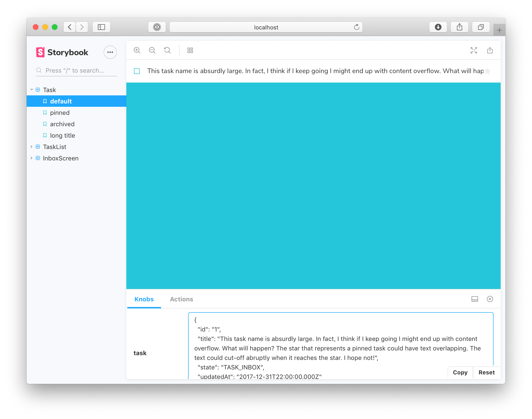The height and width of the screenshot is (419, 532).
Task: Click the panel layout toggle icon
Action: 475,299
